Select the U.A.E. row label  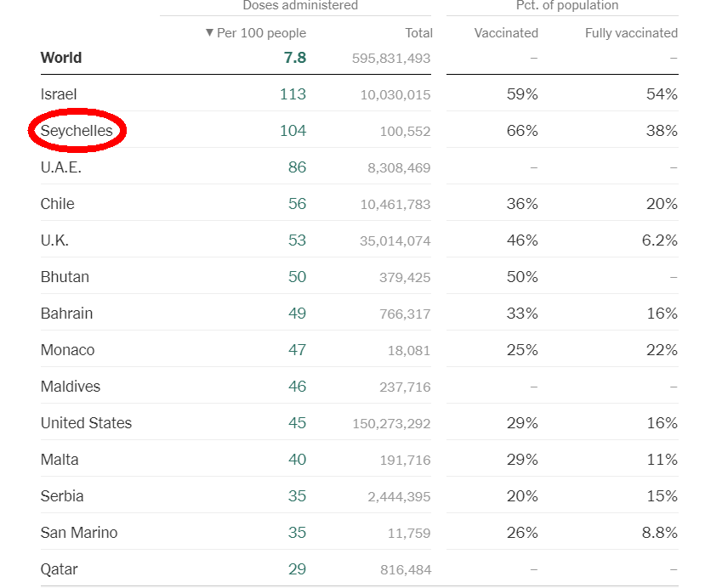61,167
